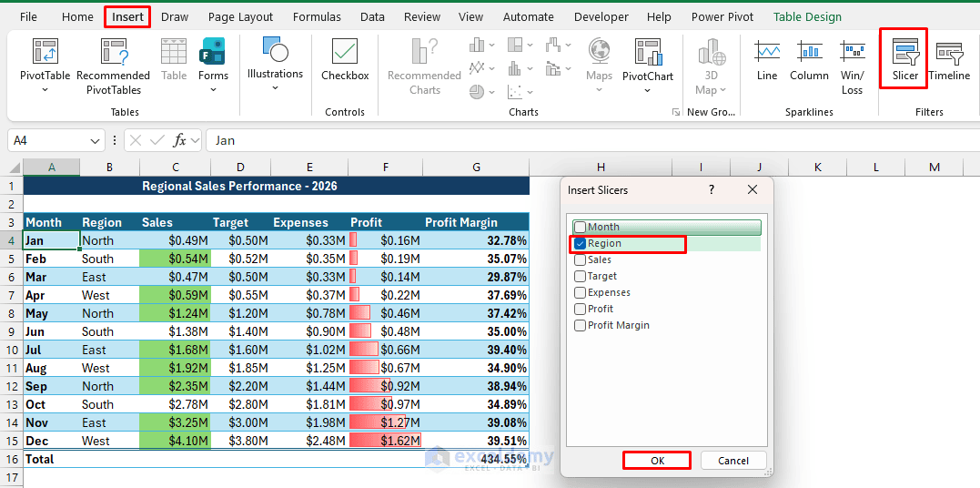This screenshot has height=488, width=980.
Task: Expand the PivotTable dropdown arrow
Action: (x=45, y=90)
